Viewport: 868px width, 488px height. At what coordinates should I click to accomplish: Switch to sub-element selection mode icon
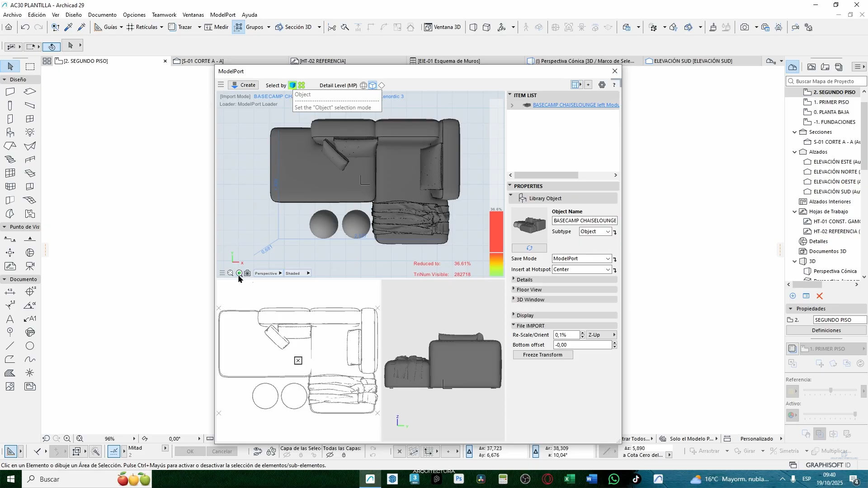coord(302,85)
